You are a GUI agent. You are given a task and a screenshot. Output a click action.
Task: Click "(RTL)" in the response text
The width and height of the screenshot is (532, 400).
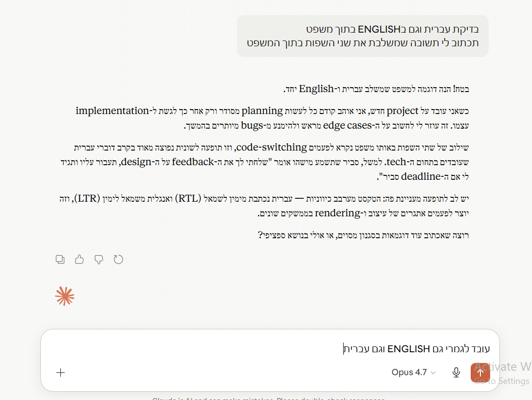click(188, 198)
